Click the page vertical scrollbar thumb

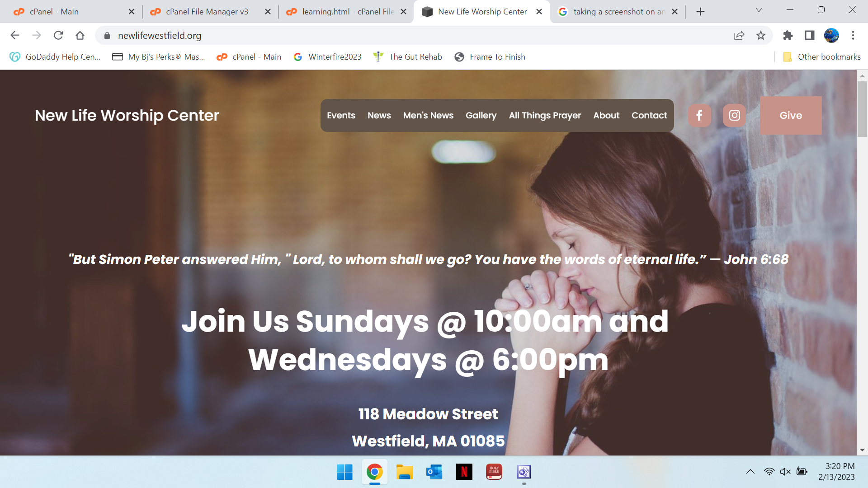862,108
